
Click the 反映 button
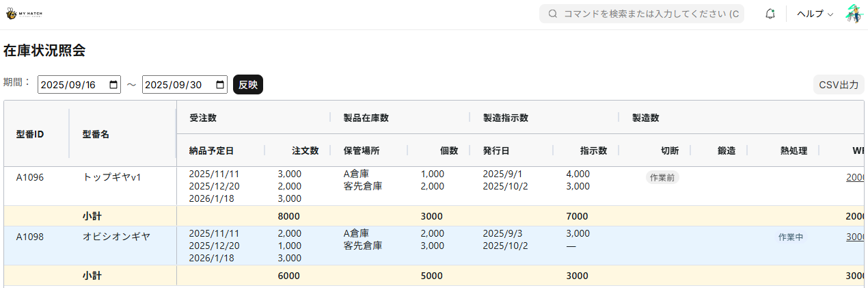(x=248, y=85)
